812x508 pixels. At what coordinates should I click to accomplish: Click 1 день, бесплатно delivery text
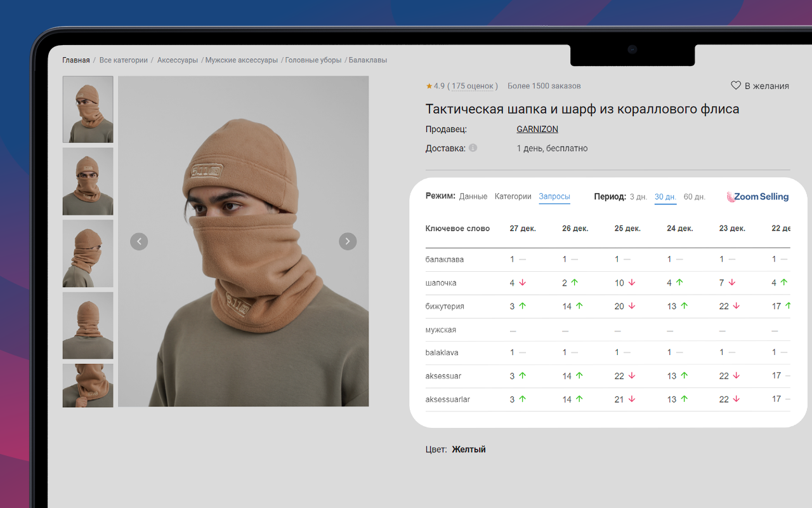tap(552, 149)
